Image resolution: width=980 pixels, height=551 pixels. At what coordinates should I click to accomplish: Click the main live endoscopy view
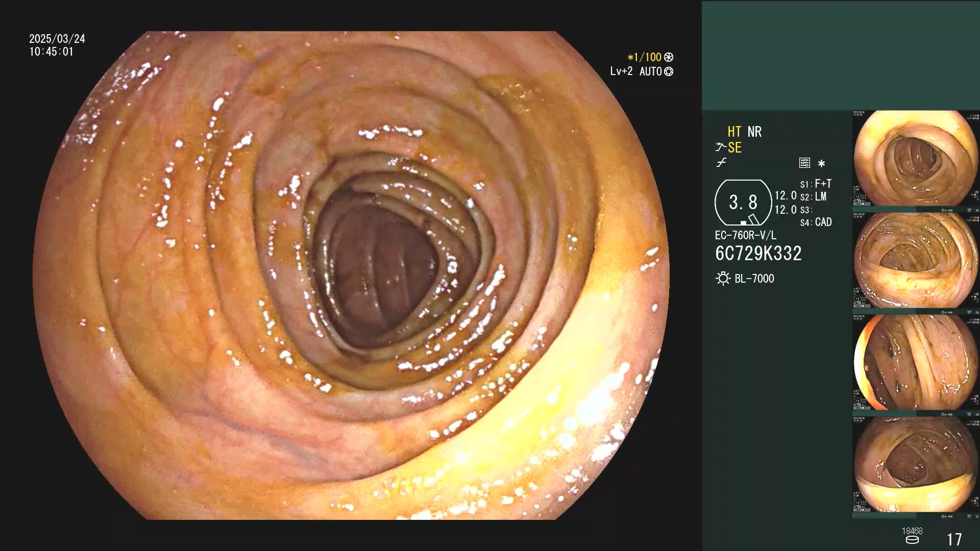click(351, 275)
